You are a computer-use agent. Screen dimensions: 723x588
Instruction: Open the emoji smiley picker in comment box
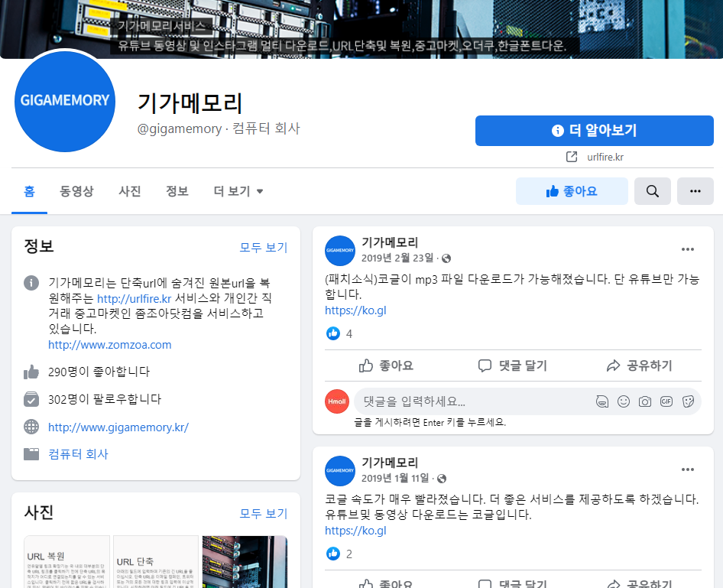coord(624,401)
